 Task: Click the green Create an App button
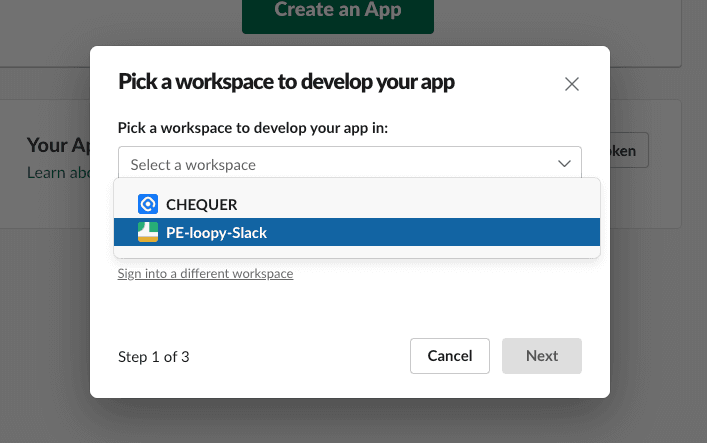pyautogui.click(x=337, y=14)
